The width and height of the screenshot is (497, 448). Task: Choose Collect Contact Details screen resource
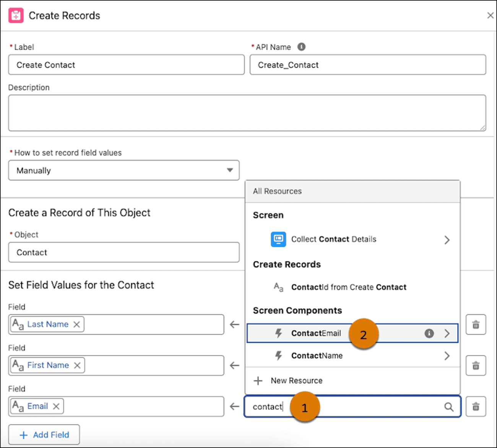[x=352, y=239]
